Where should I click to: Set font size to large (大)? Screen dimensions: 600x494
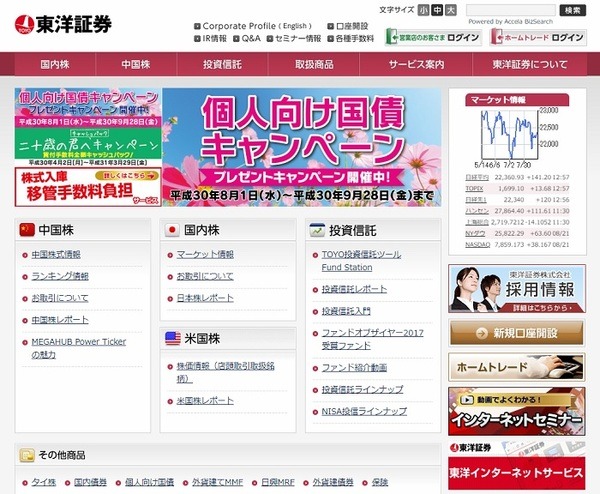tap(451, 10)
